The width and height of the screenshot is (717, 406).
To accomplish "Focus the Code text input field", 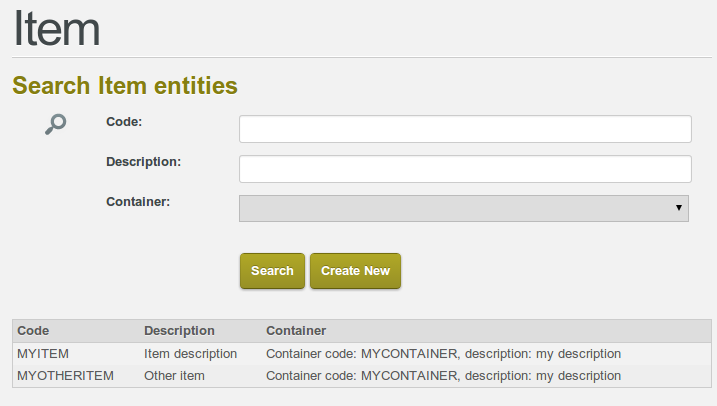I will click(465, 129).
